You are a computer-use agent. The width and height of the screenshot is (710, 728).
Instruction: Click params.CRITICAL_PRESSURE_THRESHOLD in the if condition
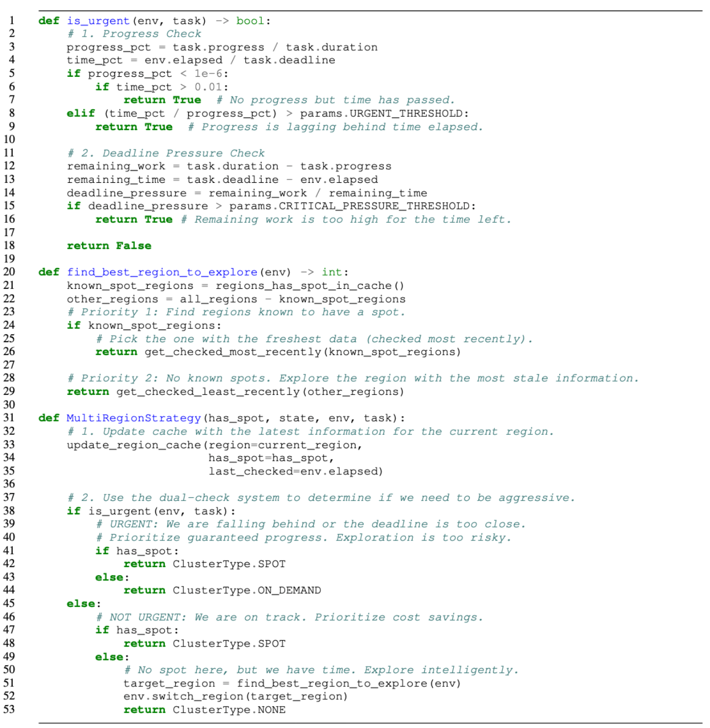click(x=350, y=206)
